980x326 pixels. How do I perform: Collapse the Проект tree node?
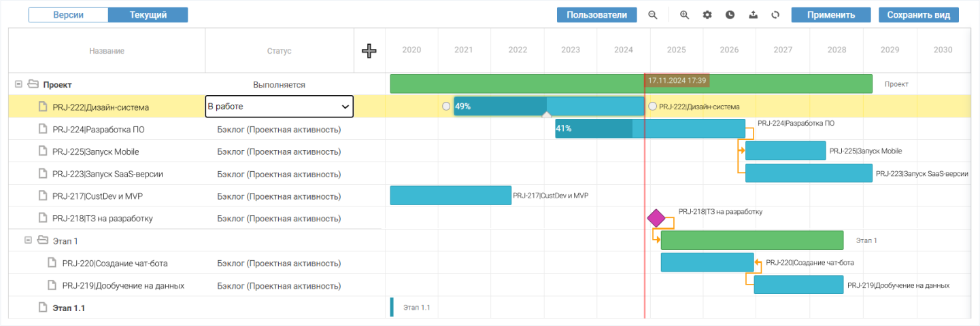point(19,85)
